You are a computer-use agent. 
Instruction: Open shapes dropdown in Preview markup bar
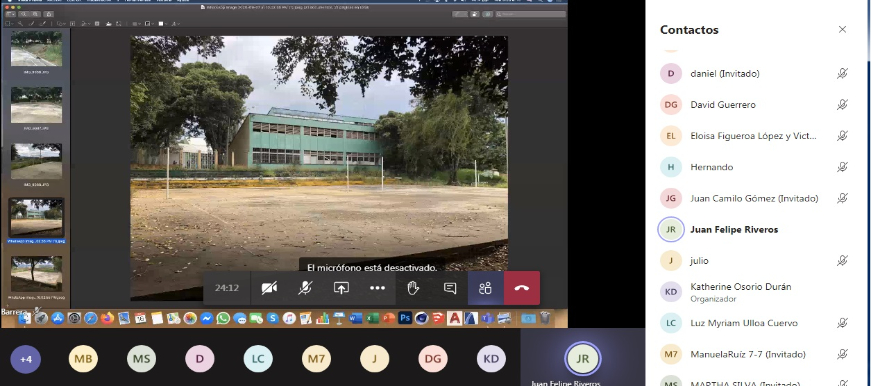coord(61,24)
